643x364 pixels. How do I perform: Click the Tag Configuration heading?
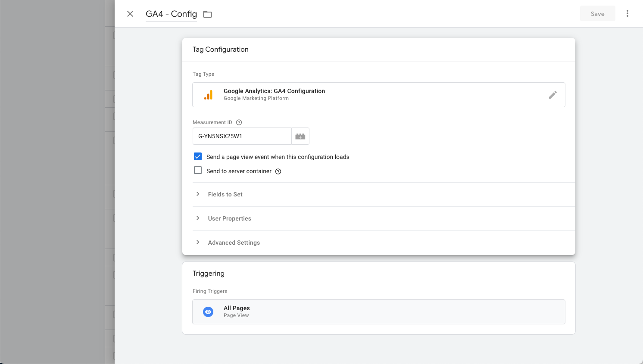pyautogui.click(x=221, y=50)
